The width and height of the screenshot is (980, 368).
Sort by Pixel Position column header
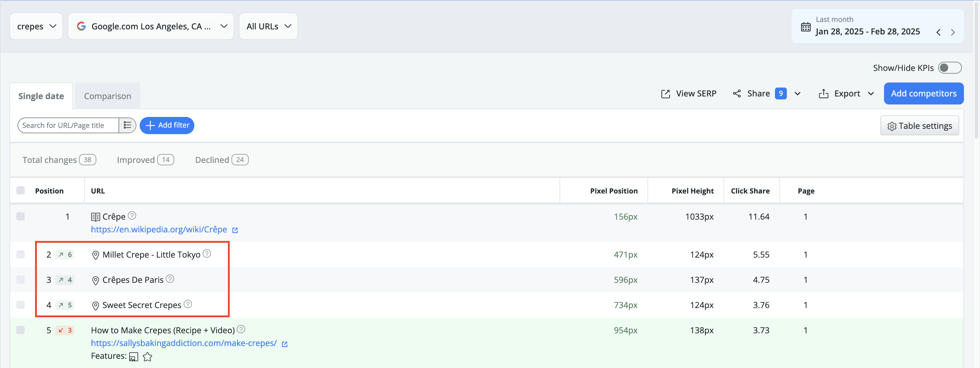(x=614, y=191)
